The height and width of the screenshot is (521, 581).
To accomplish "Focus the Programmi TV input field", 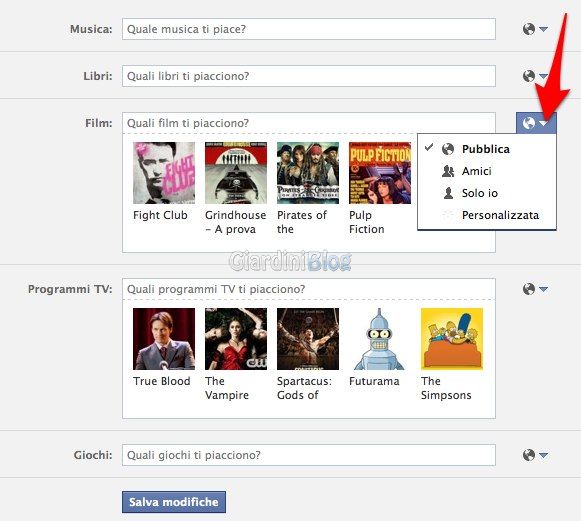I will coord(309,289).
